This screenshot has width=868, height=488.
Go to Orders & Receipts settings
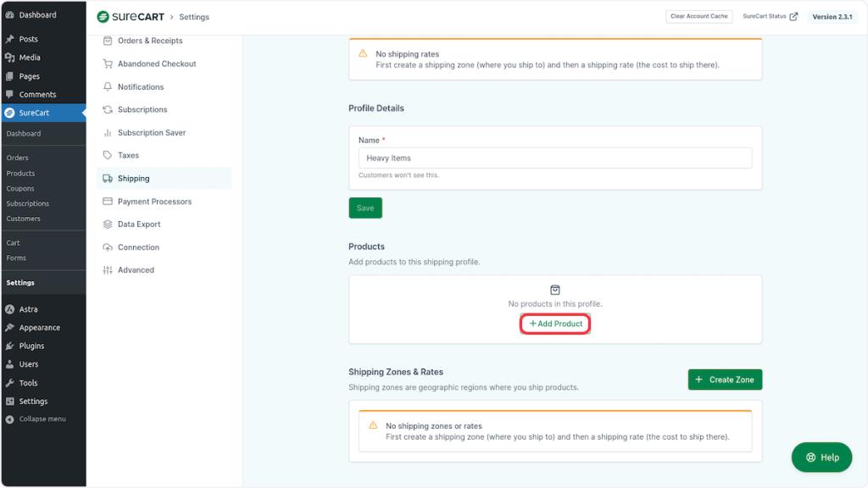(149, 41)
